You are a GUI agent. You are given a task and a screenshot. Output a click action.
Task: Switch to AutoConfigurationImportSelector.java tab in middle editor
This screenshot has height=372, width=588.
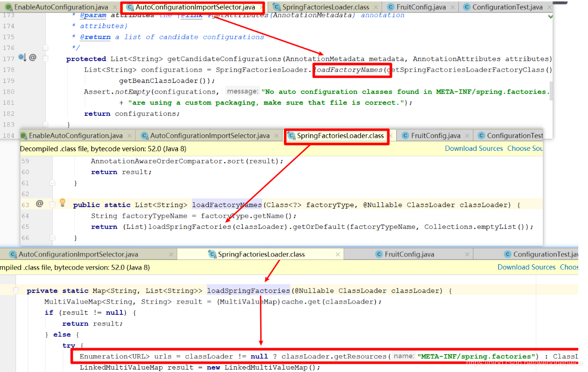tap(210, 136)
